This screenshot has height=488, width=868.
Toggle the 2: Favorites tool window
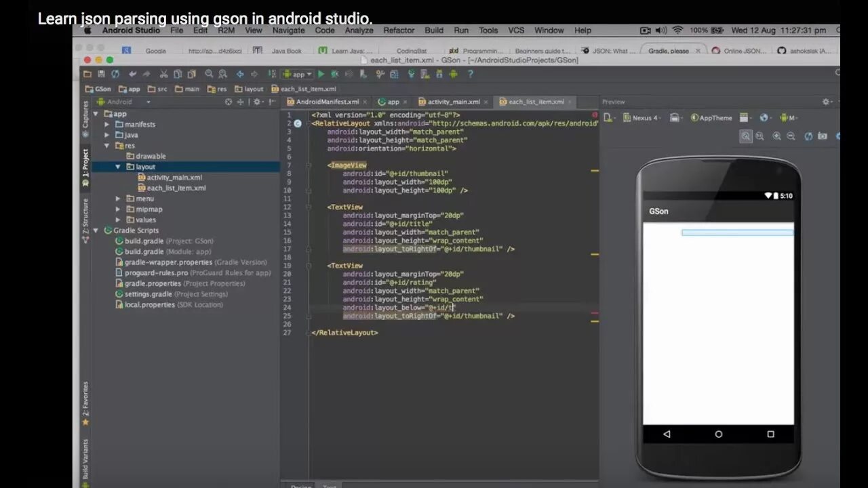[x=85, y=403]
